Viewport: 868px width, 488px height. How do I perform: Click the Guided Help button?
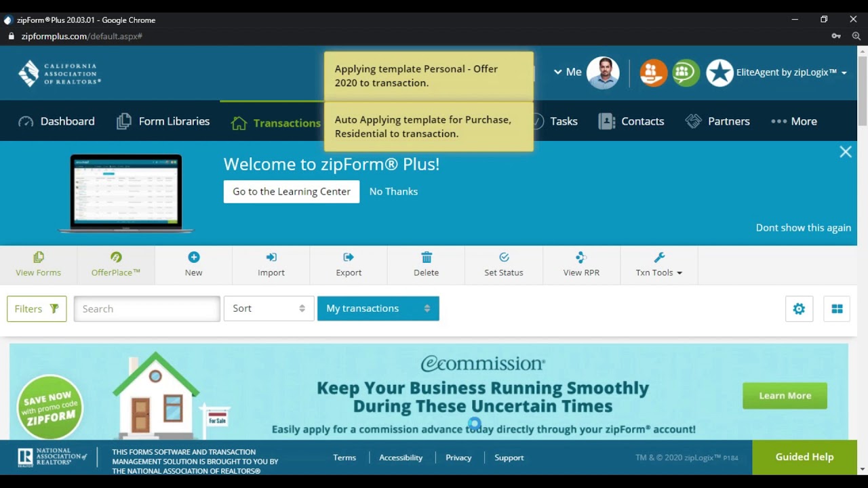(804, 457)
